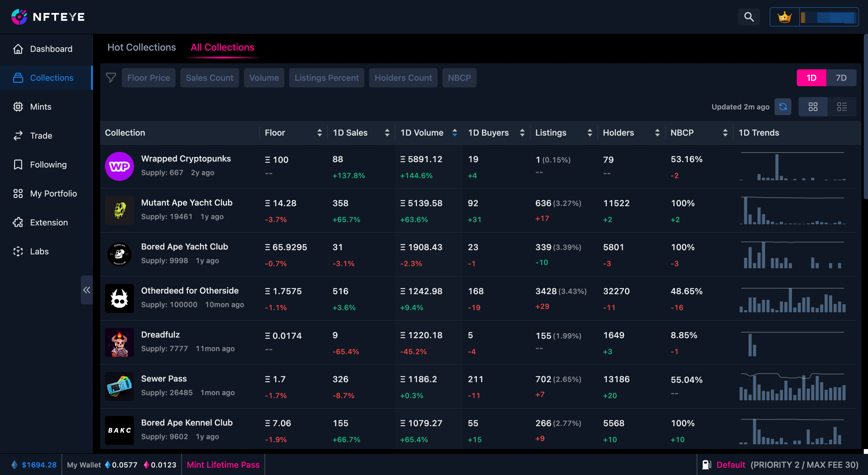Switch to the Hot Collections tab
The image size is (868, 475).
[x=141, y=47]
